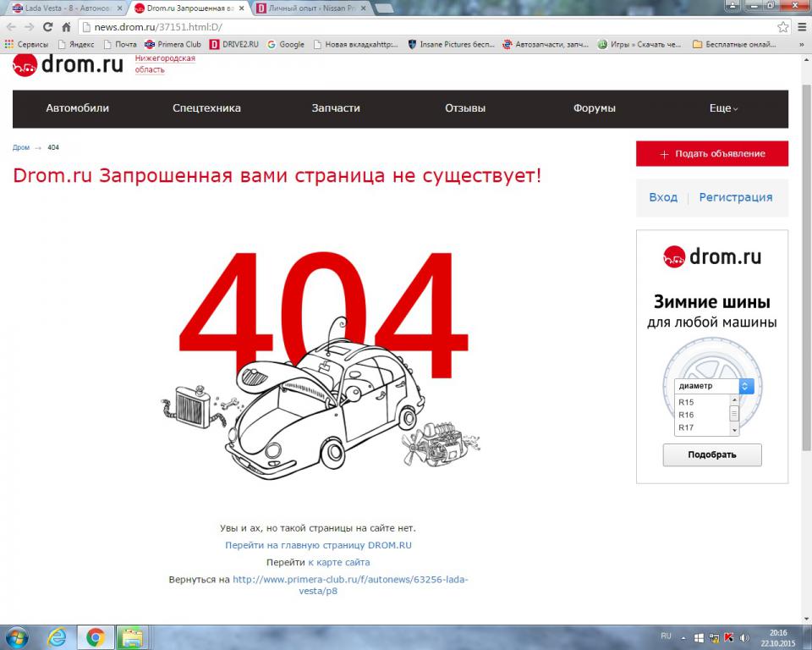Screen dimensions: 812x650
Task: Click the Chrome taskbar icon
Action: pyautogui.click(x=96, y=637)
